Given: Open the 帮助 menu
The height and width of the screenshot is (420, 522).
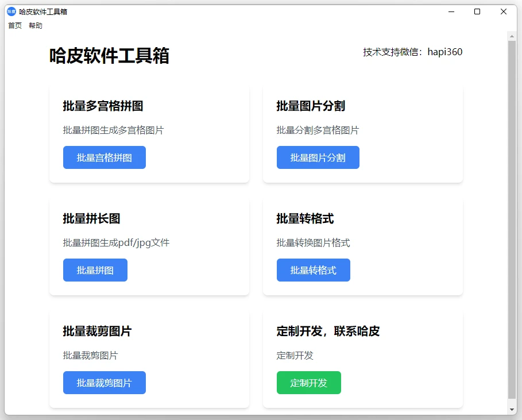Looking at the screenshot, I should pyautogui.click(x=36, y=26).
